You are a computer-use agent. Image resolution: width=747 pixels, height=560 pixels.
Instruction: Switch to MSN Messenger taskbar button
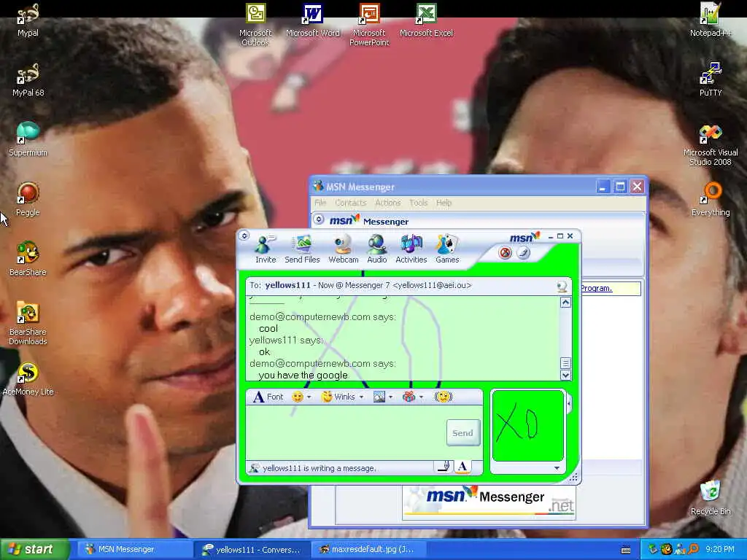point(135,549)
